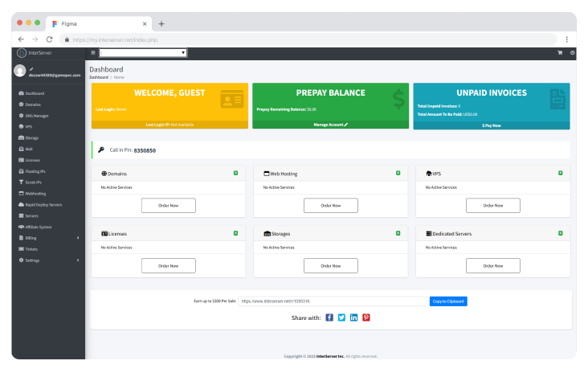The width and height of the screenshot is (588, 369).
Task: Open Scrub IPs sidebar entry
Action: coord(31,182)
